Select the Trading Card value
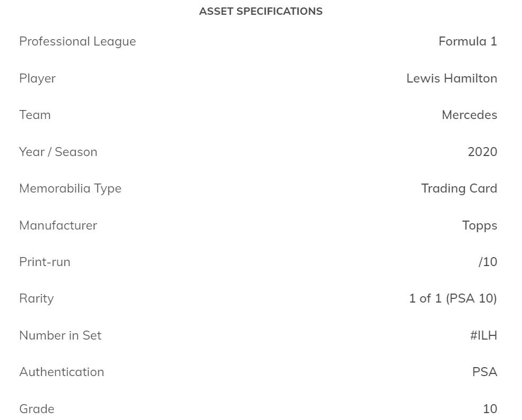The width and height of the screenshot is (522, 420). [459, 188]
